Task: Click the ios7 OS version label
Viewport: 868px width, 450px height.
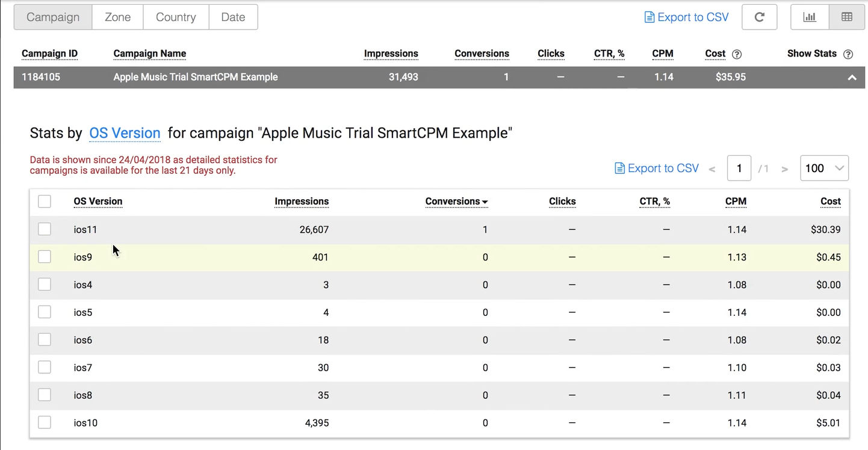Action: 83,368
